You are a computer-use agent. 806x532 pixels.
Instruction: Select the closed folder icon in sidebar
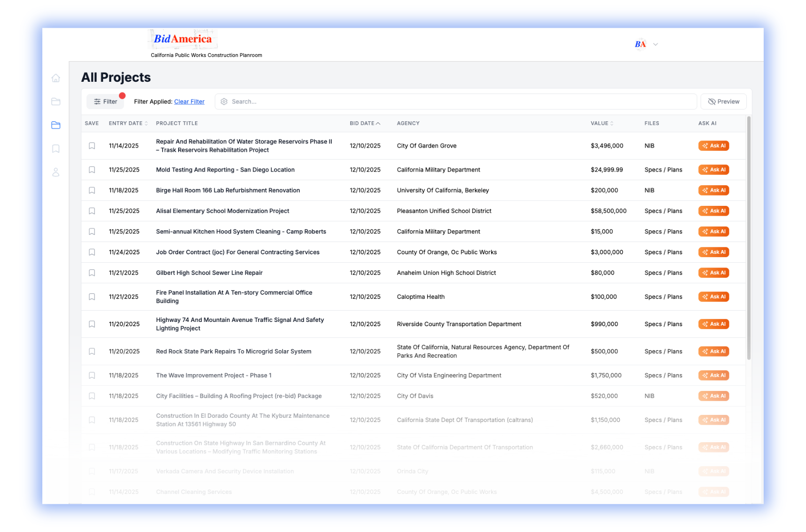(56, 102)
